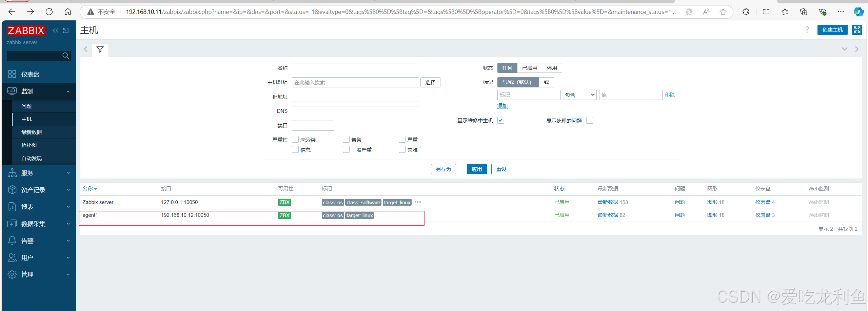Open 拓扑图 submenu item
868x311 pixels.
44,145
